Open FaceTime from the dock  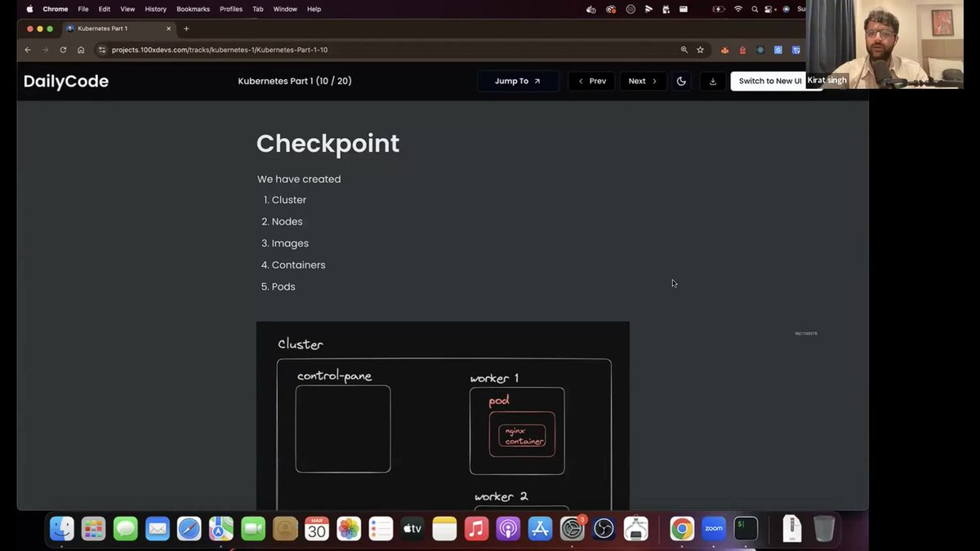click(x=253, y=528)
